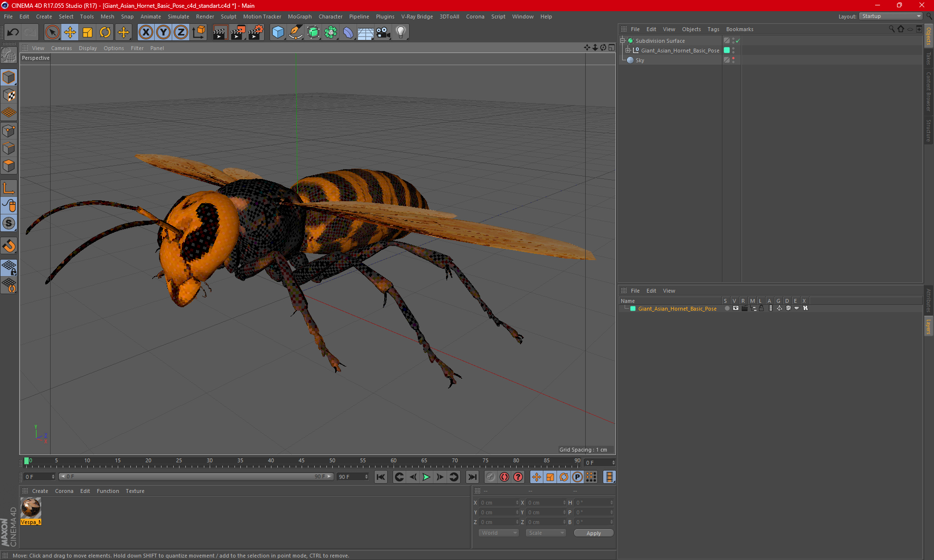
Task: Open the Spline Pen tool
Action: coord(296,32)
